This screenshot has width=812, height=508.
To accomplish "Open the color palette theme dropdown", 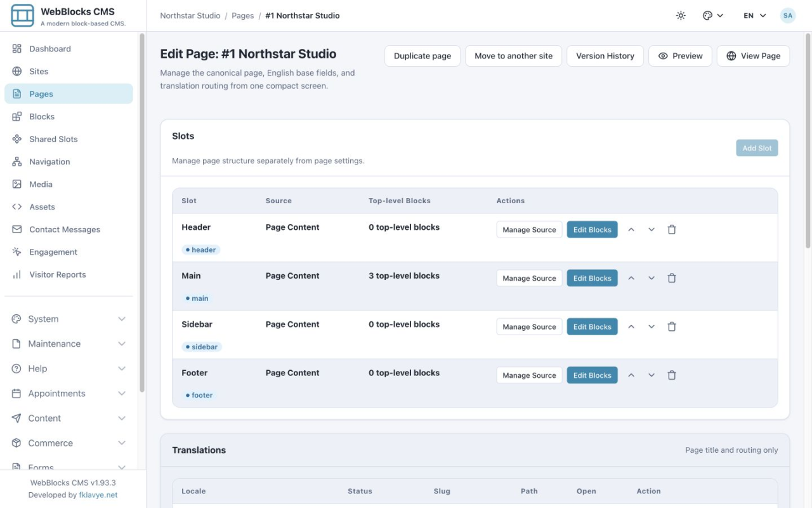I will 713,16.
